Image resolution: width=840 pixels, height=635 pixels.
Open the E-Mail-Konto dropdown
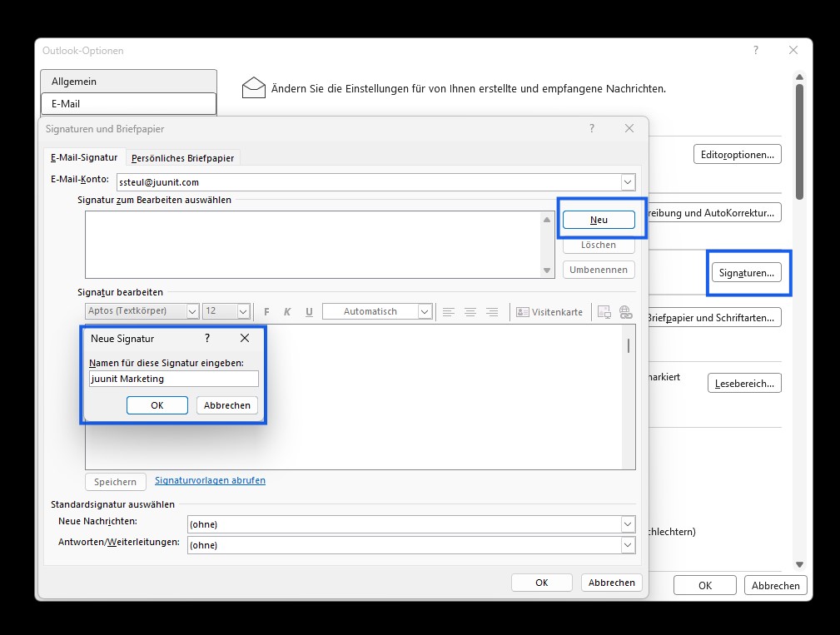628,182
